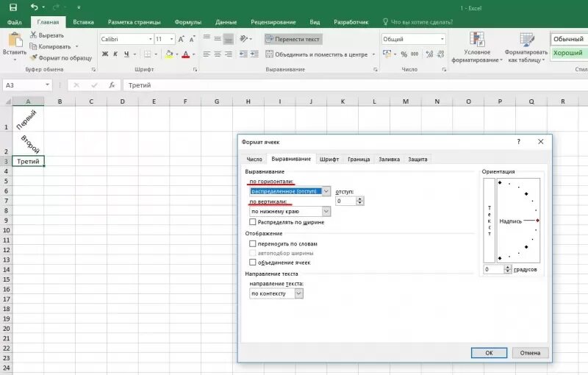Click Decrease Decimal icon
The image size is (588, 375).
(x=440, y=54)
